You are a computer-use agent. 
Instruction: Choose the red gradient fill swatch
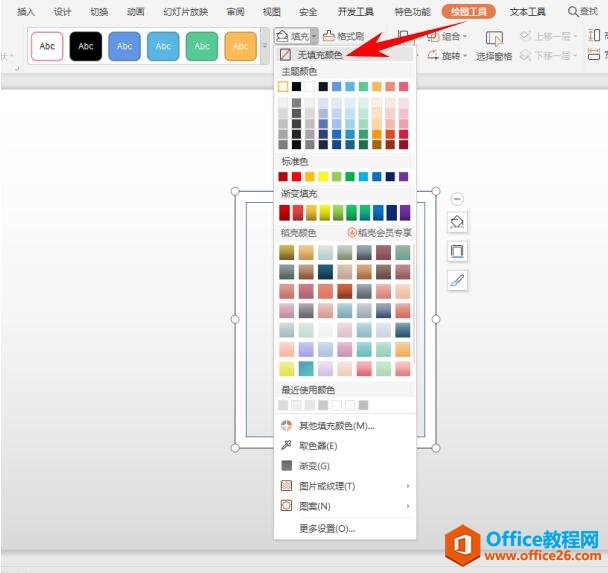click(x=284, y=213)
